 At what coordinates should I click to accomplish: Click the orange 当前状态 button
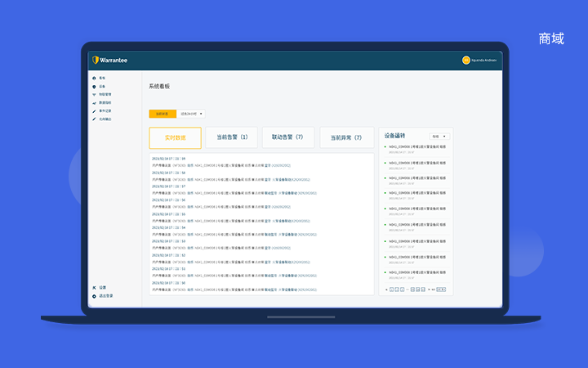[163, 114]
